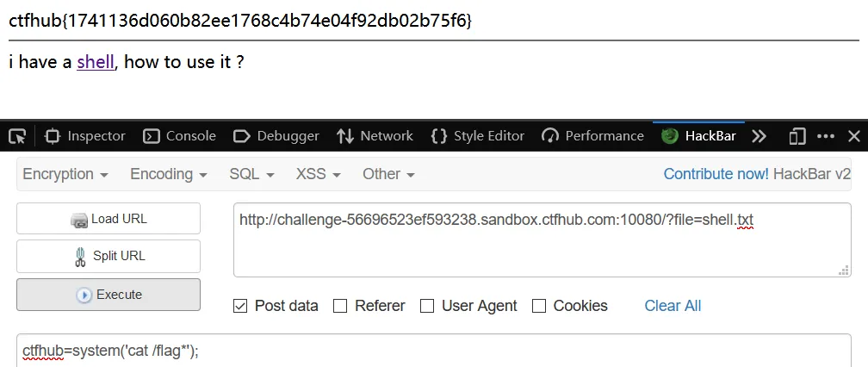The width and height of the screenshot is (868, 367).
Task: Tick the Cookies checkbox
Action: [x=539, y=306]
